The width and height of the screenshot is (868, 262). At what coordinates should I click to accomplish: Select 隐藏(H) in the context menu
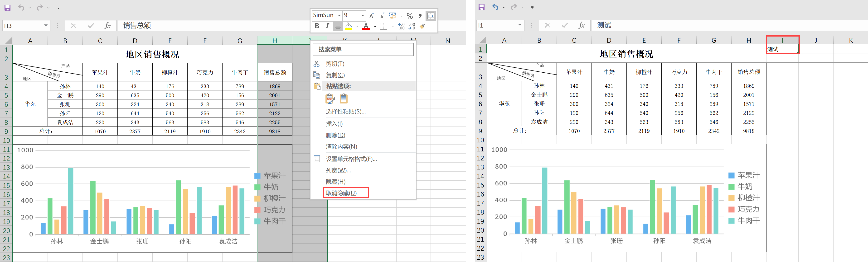pos(336,182)
